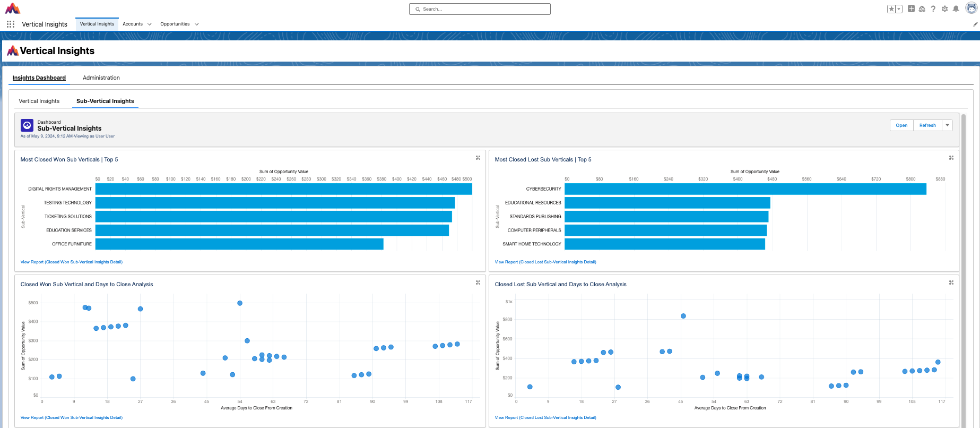Open the Trailhead guidance icon

coord(922,9)
